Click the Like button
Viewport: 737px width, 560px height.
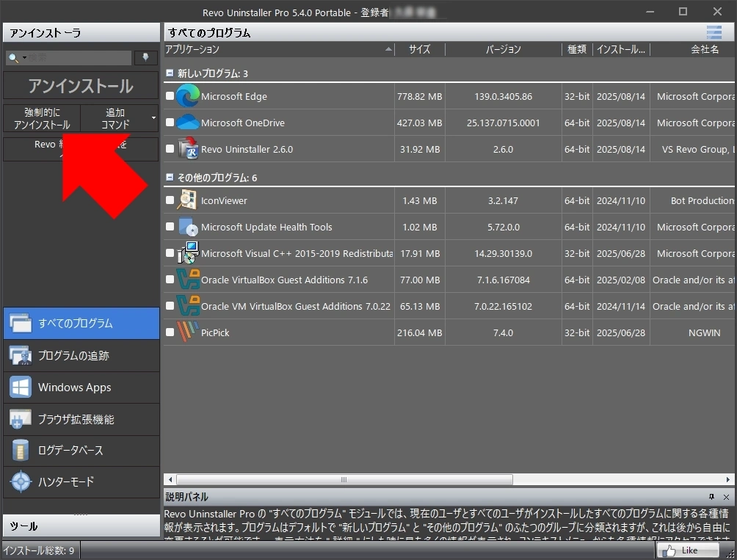tap(688, 550)
